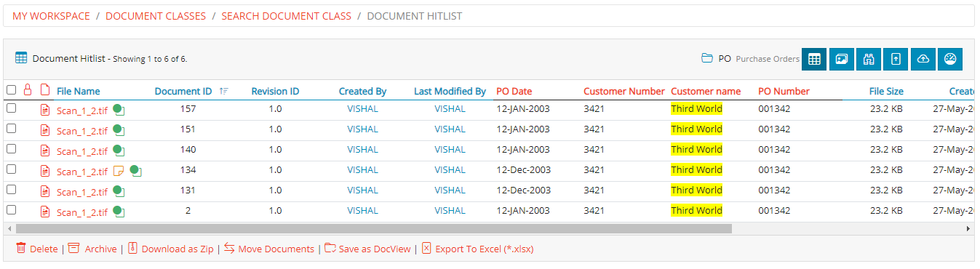Click the sort icon beside Document ID
The width and height of the screenshot is (980, 269).
click(x=224, y=91)
